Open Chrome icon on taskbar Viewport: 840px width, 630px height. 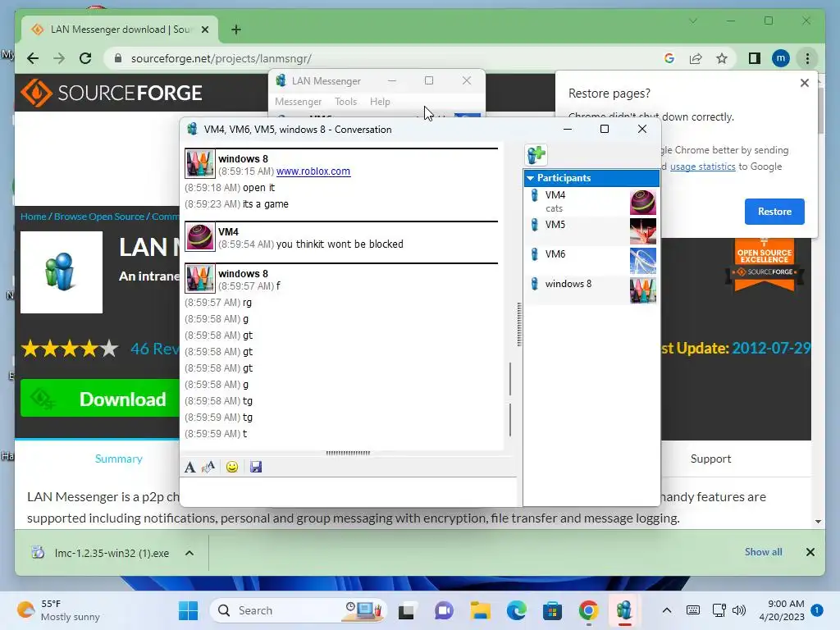(x=588, y=610)
